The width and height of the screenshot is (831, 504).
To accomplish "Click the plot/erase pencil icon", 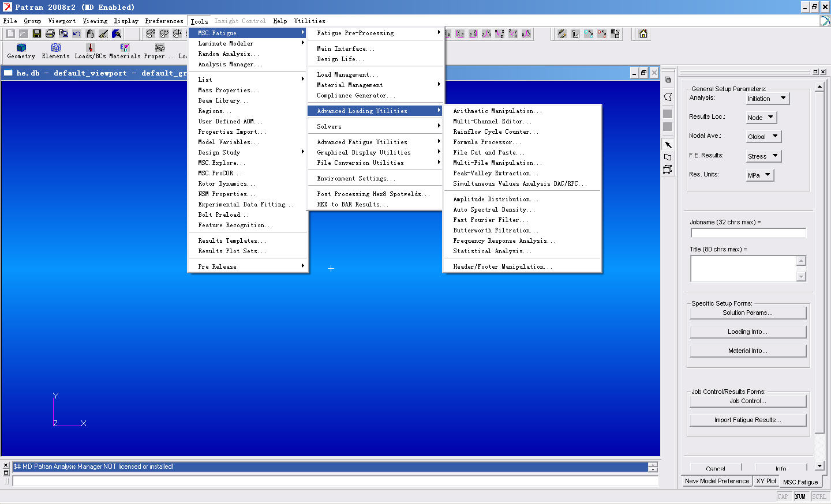I will [562, 34].
